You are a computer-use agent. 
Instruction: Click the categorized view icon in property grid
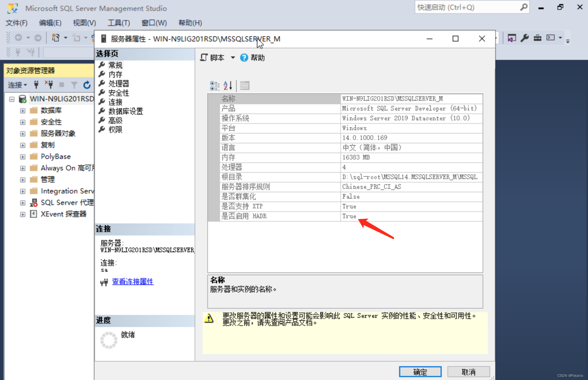pos(215,85)
